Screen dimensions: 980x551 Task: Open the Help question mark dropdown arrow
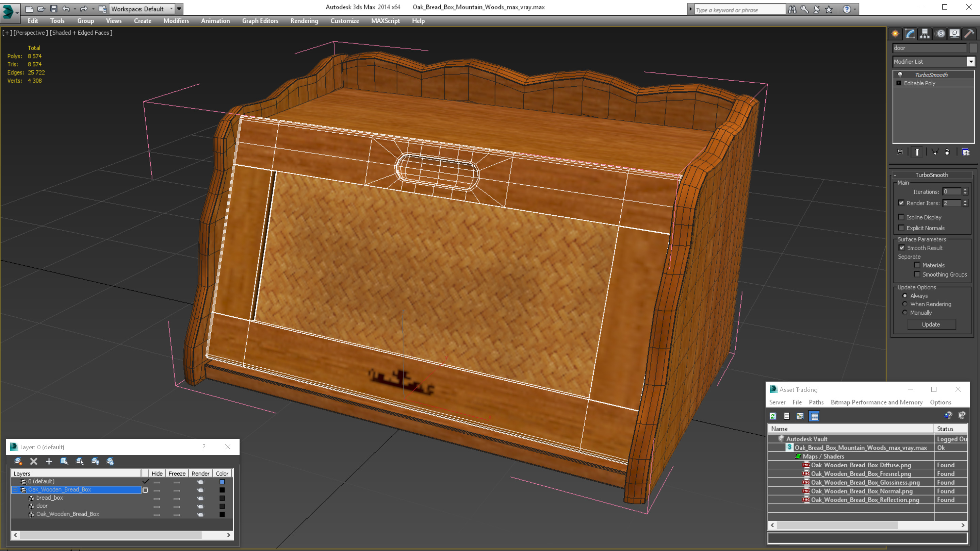coord(855,10)
